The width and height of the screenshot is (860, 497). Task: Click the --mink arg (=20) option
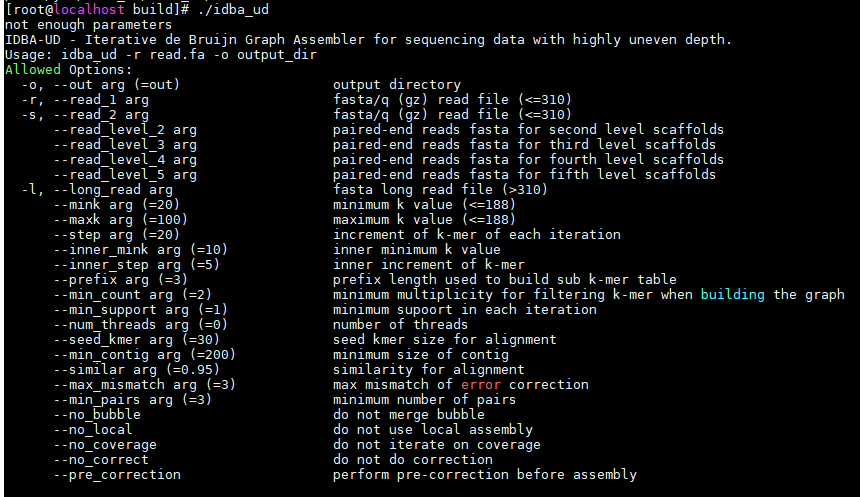(x=117, y=205)
